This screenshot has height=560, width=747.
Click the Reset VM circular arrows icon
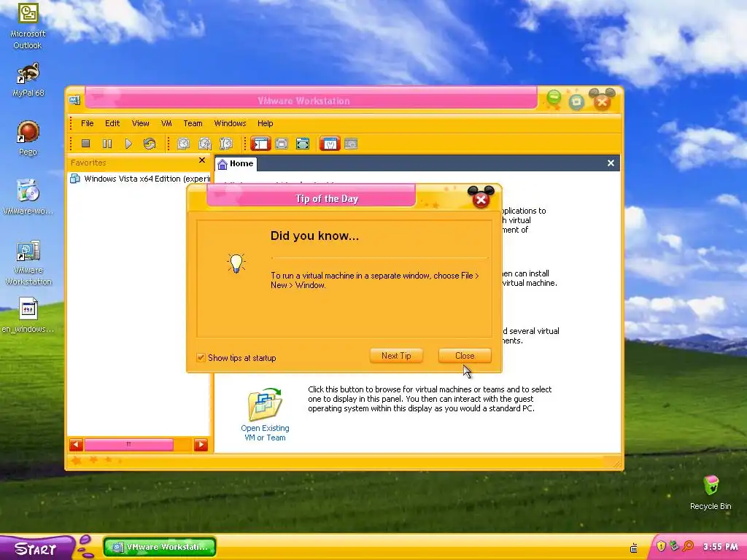point(150,144)
